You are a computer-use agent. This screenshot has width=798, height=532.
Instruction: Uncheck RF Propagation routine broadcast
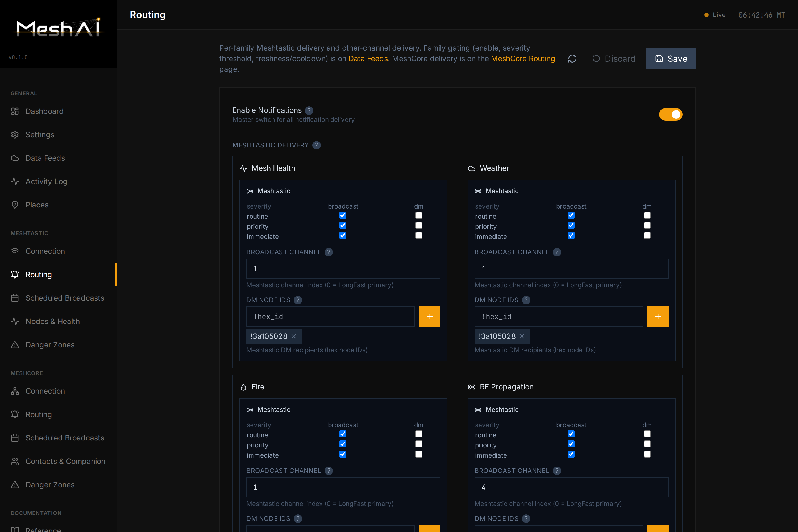(571, 434)
